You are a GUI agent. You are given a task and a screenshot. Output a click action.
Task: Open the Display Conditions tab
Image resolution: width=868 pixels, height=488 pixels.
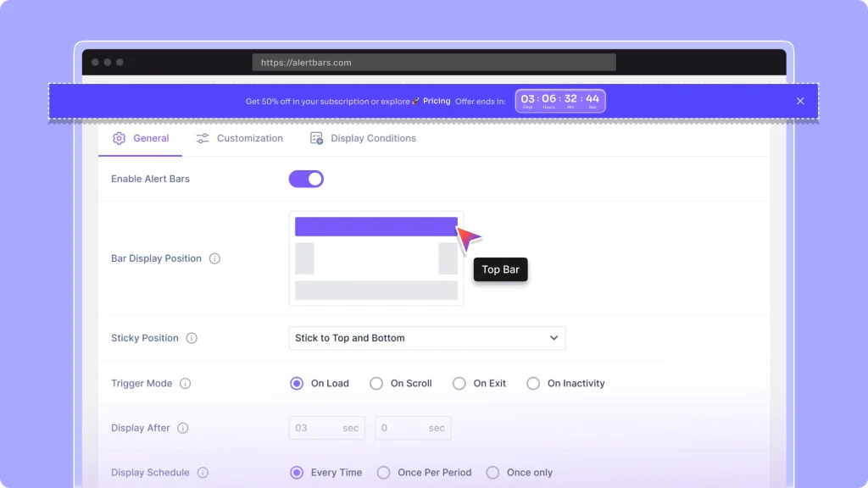[x=363, y=138]
